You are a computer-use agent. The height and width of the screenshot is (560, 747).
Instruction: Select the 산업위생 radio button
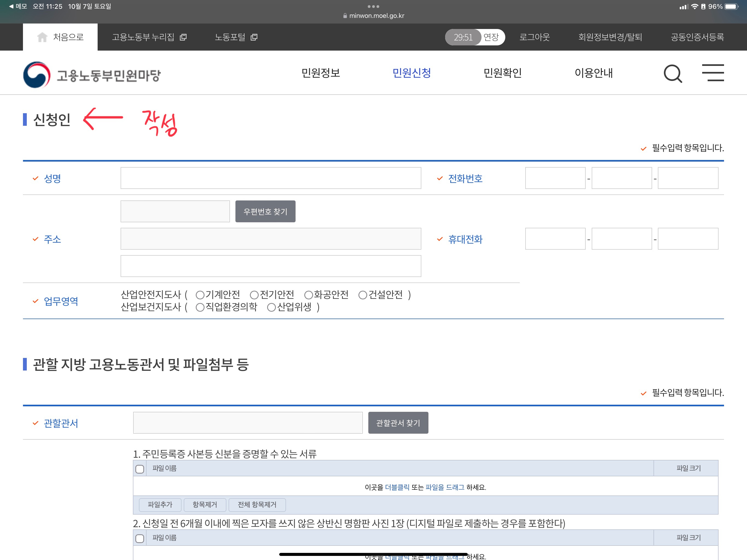click(271, 307)
